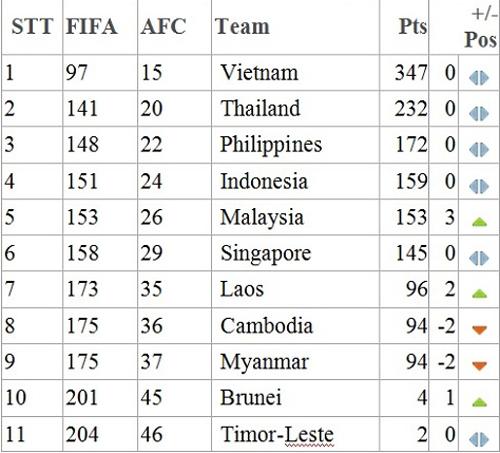Image resolution: width=500 pixels, height=453 pixels.
Task: Select the green up arrow in Malaysia row
Action: coord(479,222)
